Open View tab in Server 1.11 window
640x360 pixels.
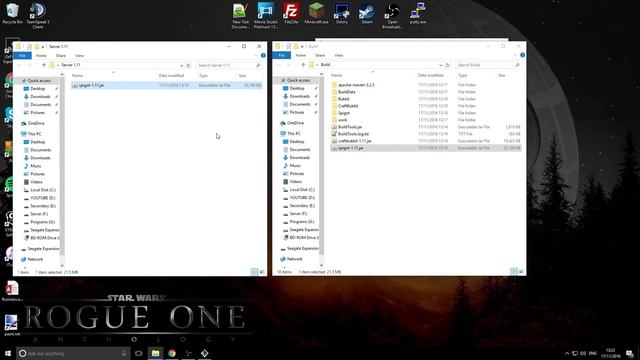point(79,56)
